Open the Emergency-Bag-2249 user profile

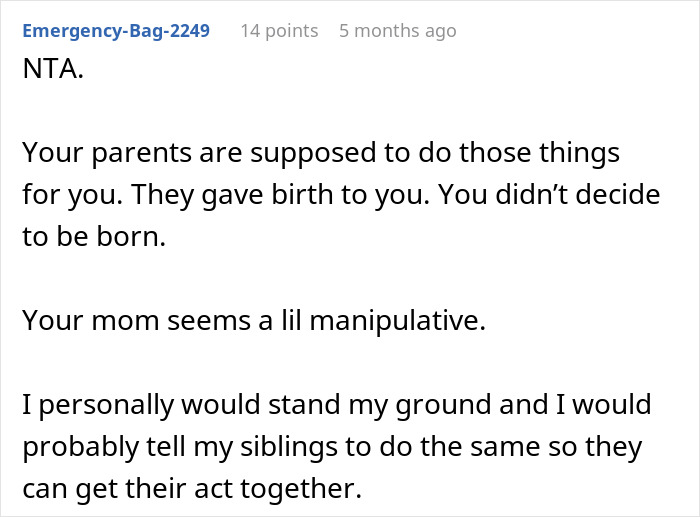point(116,30)
